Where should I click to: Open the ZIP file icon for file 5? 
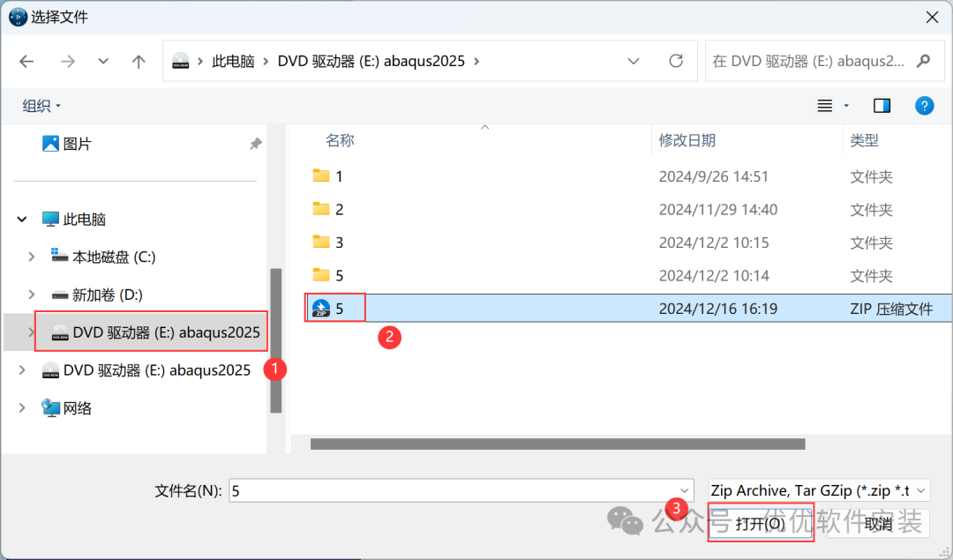click(321, 307)
